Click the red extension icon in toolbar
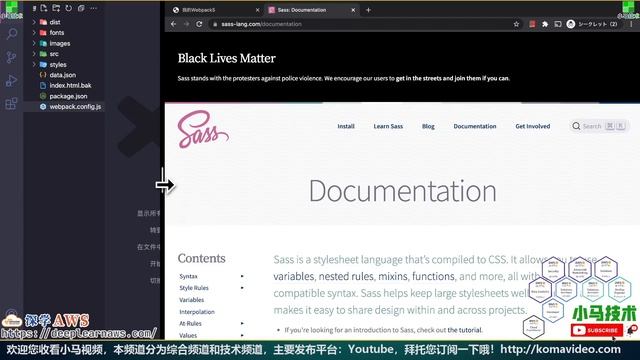640x360 pixels. coord(532,24)
